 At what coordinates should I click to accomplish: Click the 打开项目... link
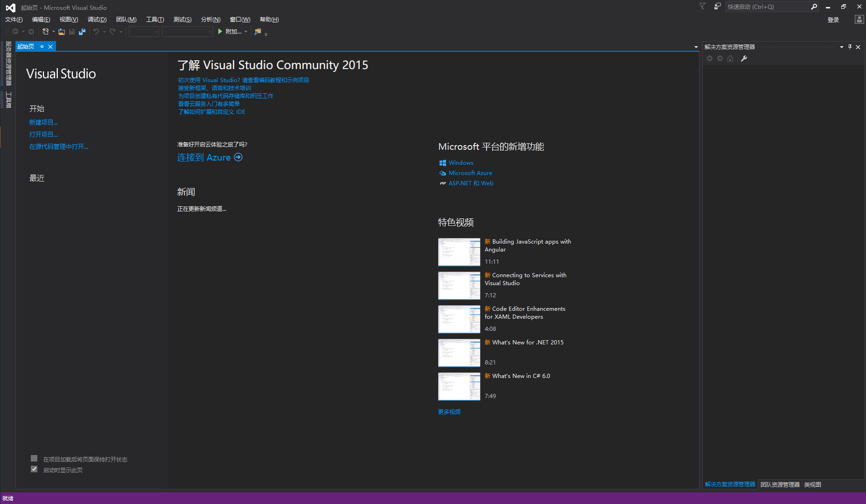(43, 134)
